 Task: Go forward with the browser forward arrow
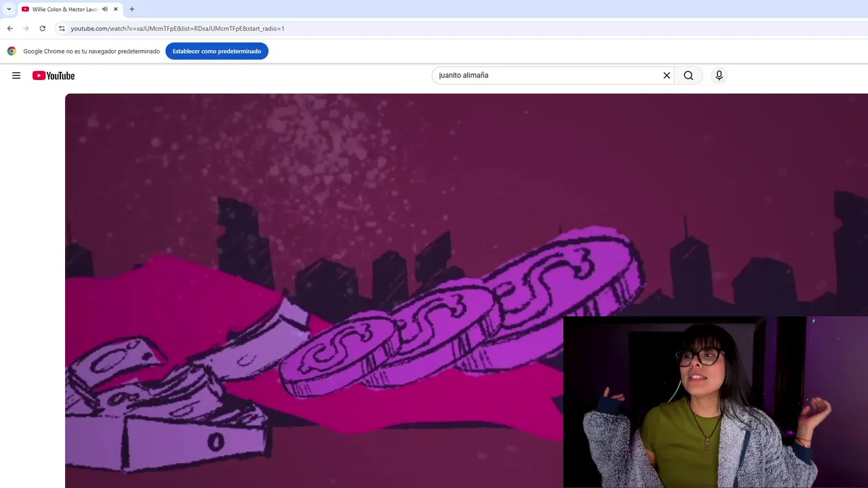[x=26, y=28]
